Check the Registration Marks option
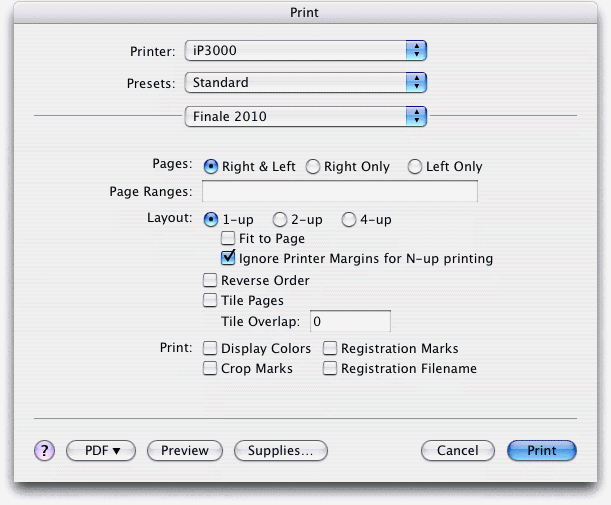 tap(330, 348)
